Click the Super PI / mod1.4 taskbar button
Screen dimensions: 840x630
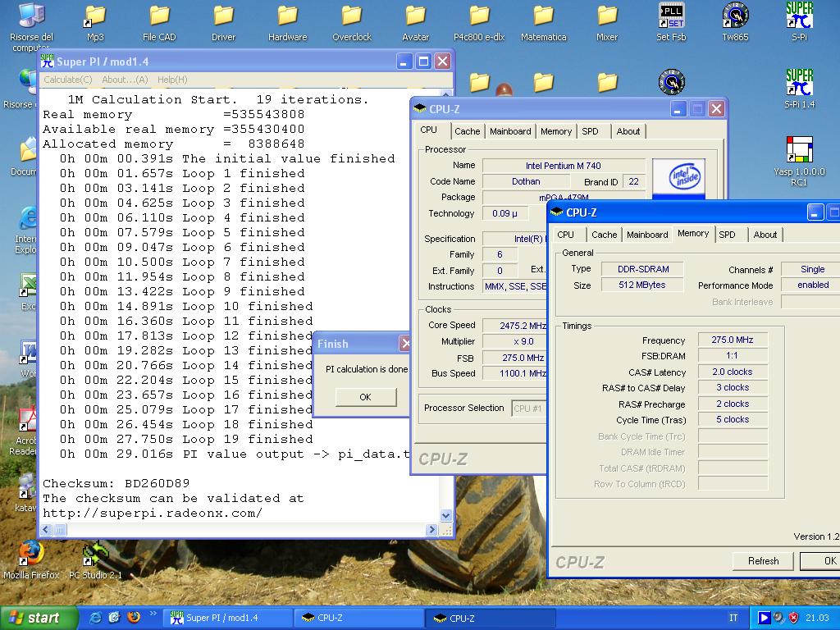(x=230, y=618)
